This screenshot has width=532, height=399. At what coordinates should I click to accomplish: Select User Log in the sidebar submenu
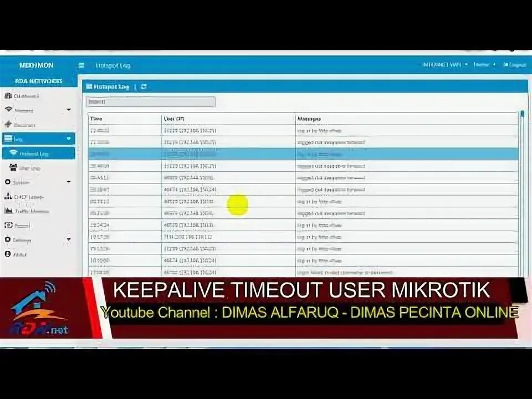pos(38,168)
